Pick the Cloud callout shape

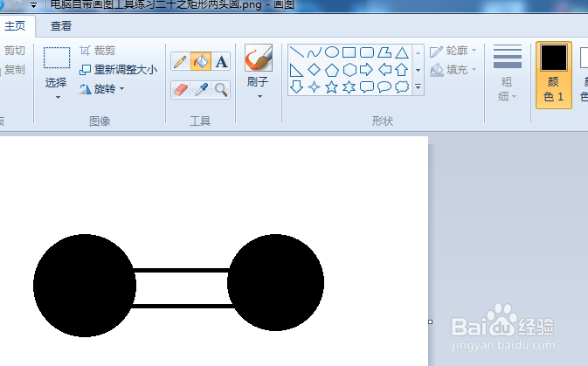point(402,87)
